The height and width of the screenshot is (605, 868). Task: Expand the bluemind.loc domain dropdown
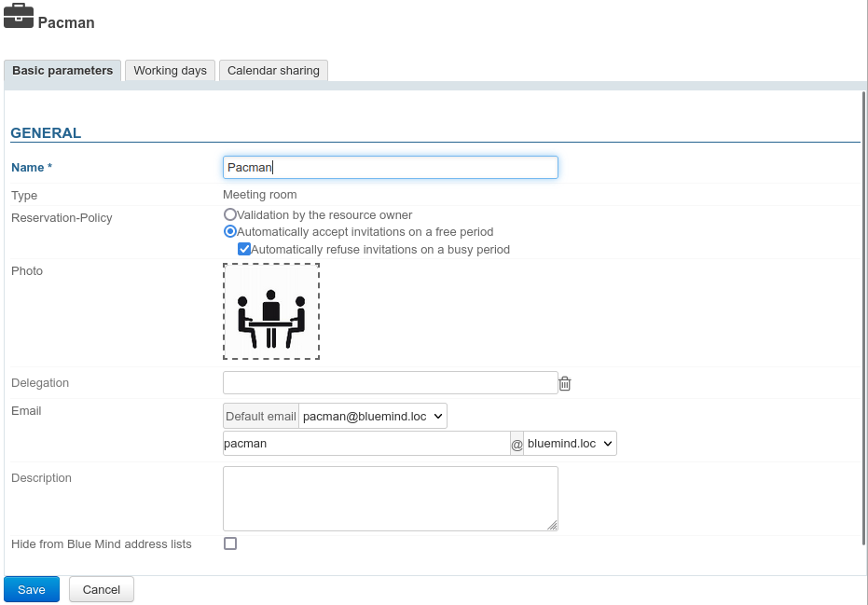tap(570, 444)
